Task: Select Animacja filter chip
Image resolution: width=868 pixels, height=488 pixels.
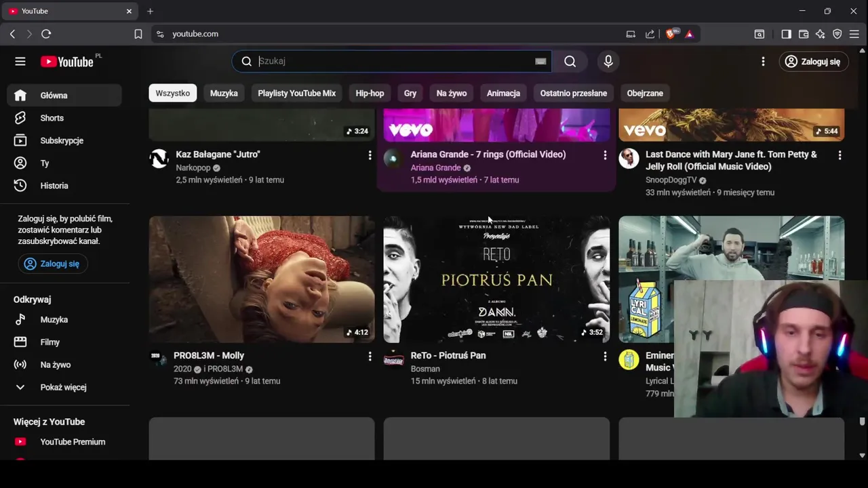Action: 503,94
